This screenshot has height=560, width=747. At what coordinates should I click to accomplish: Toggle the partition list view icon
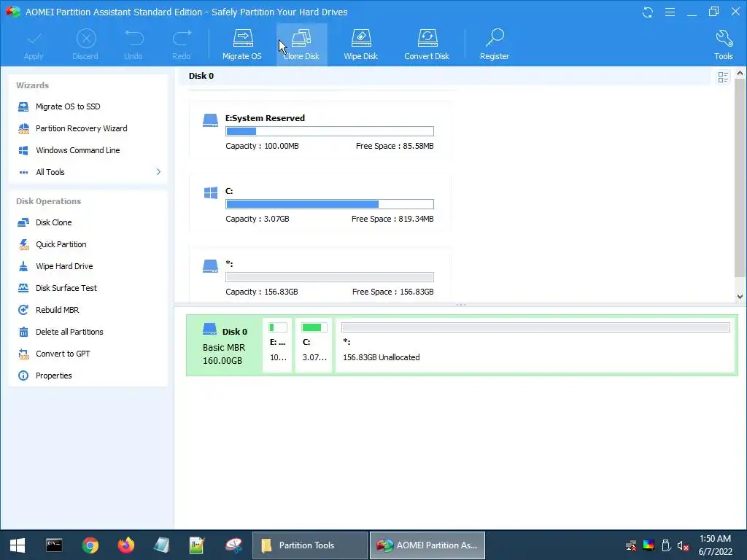coord(723,77)
